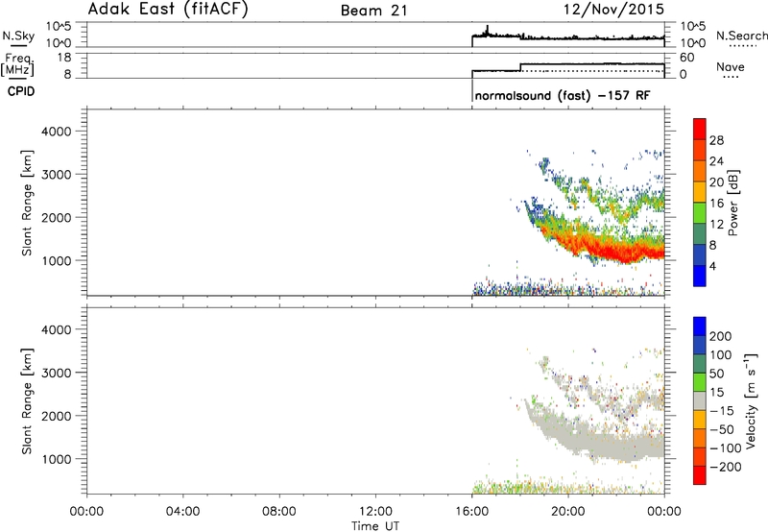Click the '08:00' time axis label
This screenshot has width=768, height=532.
279,512
